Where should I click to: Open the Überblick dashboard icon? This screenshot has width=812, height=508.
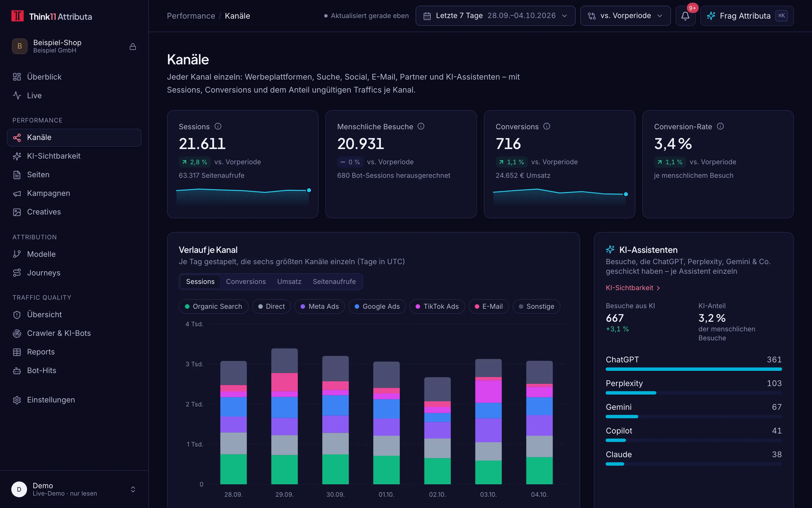click(17, 77)
